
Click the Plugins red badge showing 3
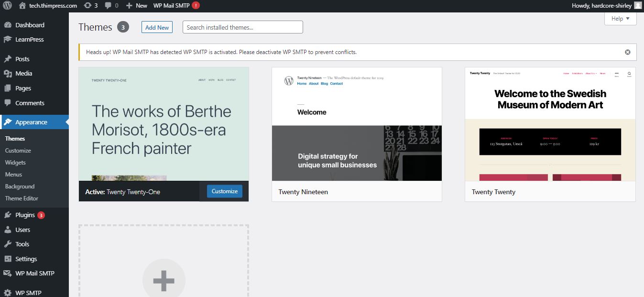41,215
